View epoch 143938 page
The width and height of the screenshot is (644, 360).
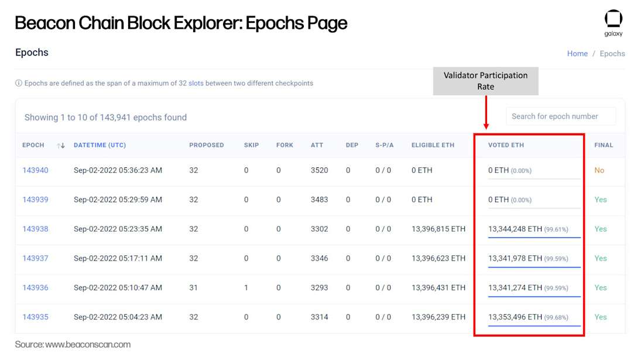[x=35, y=229]
